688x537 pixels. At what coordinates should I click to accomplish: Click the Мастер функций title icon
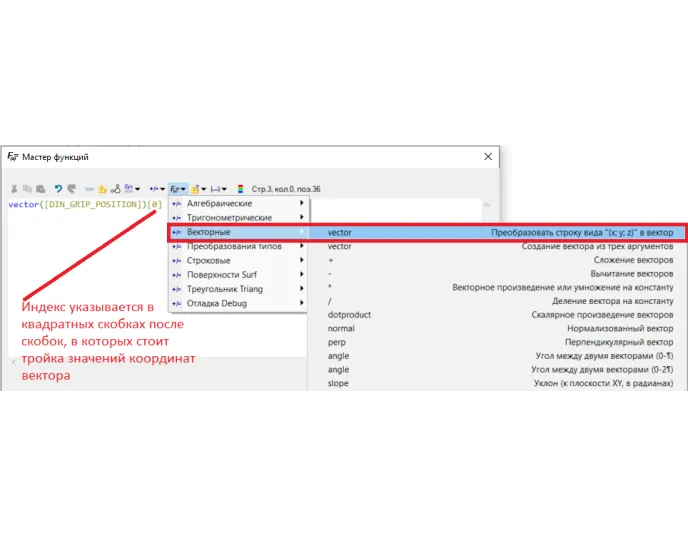pos(13,157)
